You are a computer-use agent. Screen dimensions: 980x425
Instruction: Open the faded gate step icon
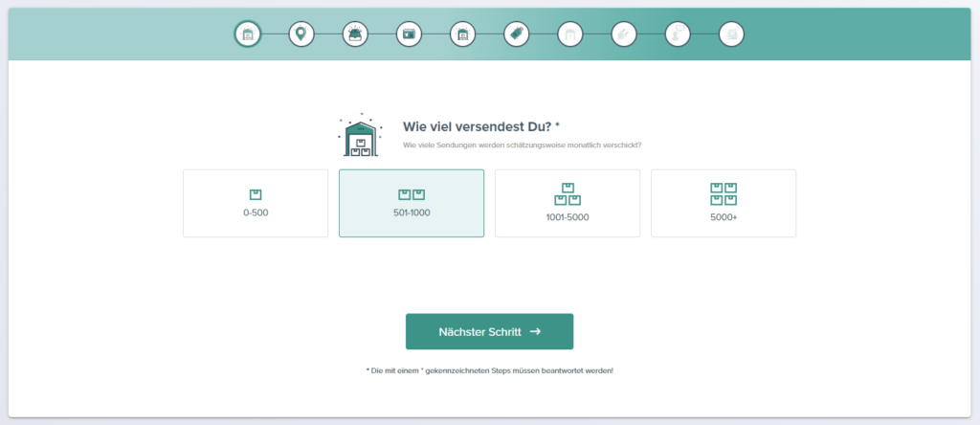click(x=570, y=34)
